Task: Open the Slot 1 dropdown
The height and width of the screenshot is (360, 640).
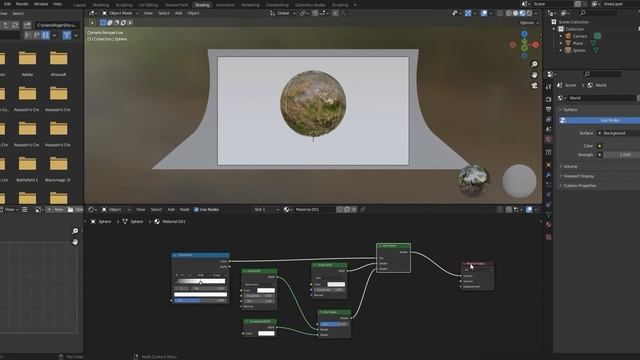Action: tap(266, 209)
